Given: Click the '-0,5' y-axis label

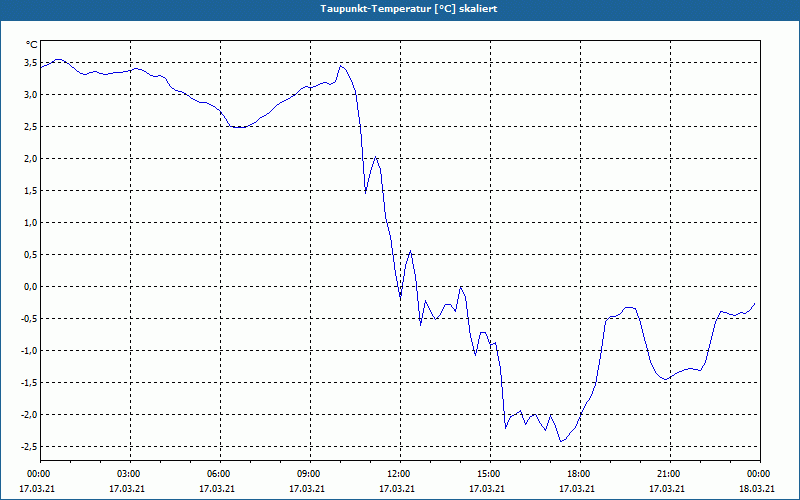Looking at the screenshot, I should (x=29, y=319).
